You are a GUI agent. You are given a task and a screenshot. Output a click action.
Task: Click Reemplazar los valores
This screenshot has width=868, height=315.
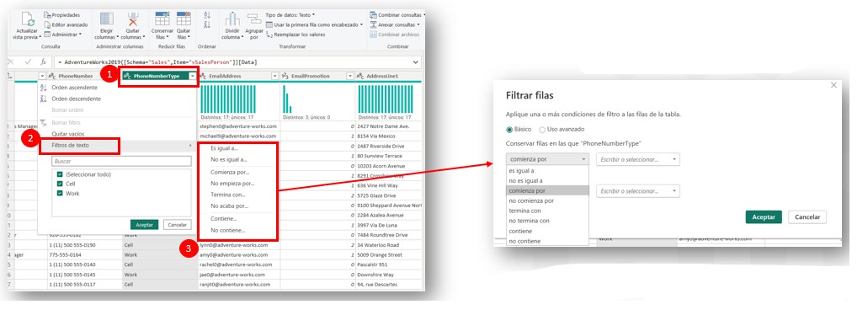(295, 35)
